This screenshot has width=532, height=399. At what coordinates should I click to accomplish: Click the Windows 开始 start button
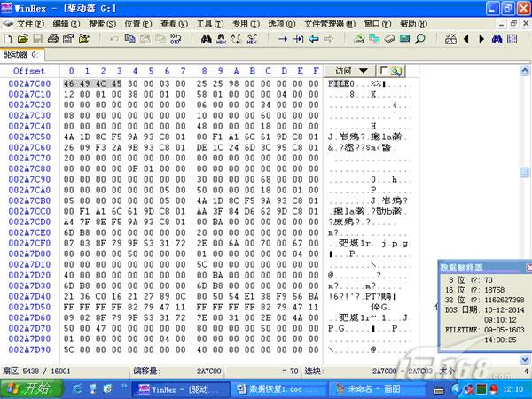click(28, 388)
